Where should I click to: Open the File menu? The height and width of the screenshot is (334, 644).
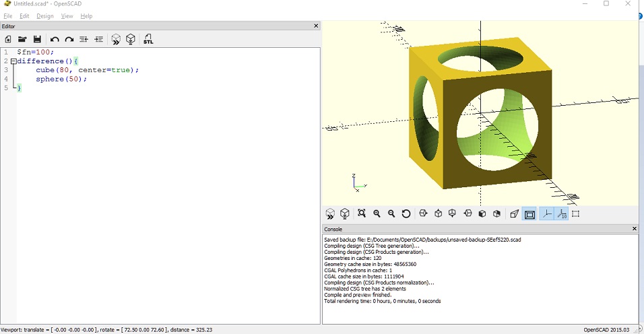[8, 16]
